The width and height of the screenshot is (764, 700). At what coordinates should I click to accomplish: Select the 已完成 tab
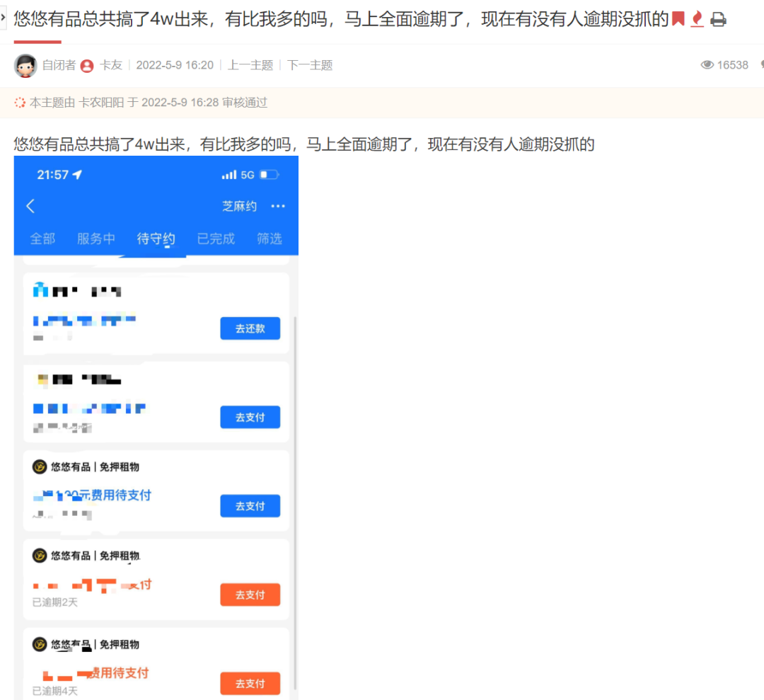[216, 239]
